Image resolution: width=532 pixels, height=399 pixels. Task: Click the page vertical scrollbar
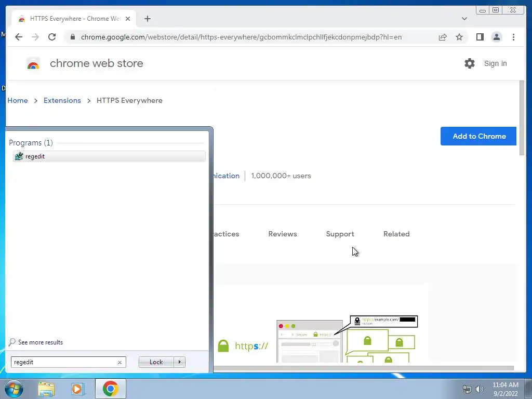click(522, 118)
